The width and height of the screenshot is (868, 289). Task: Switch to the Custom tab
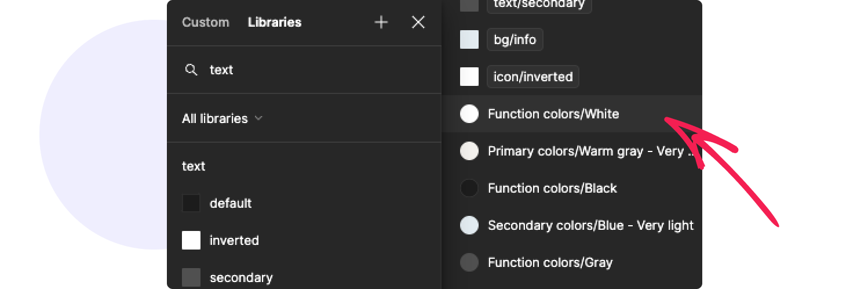[x=206, y=23]
